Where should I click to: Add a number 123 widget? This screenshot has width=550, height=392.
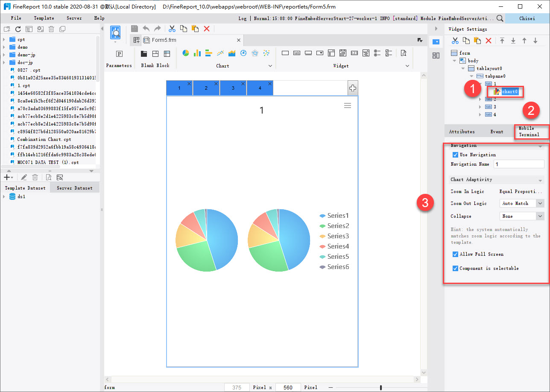354,53
